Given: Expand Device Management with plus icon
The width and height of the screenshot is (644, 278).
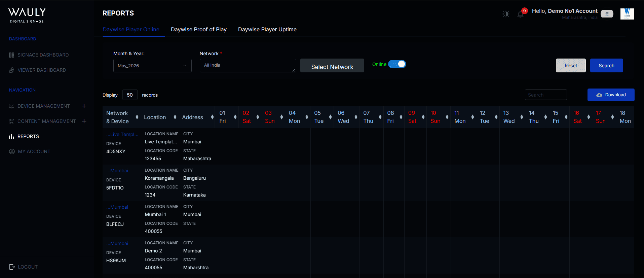Looking at the screenshot, I should [84, 106].
